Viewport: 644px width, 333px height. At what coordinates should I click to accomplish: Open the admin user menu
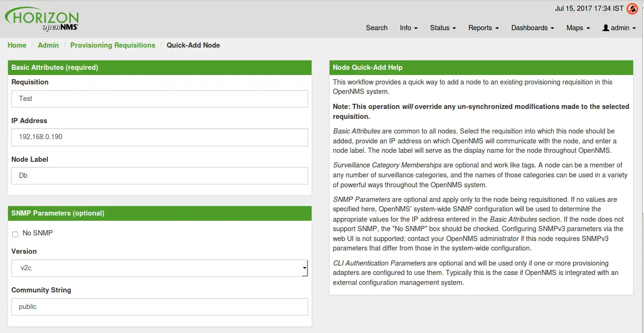pyautogui.click(x=619, y=28)
